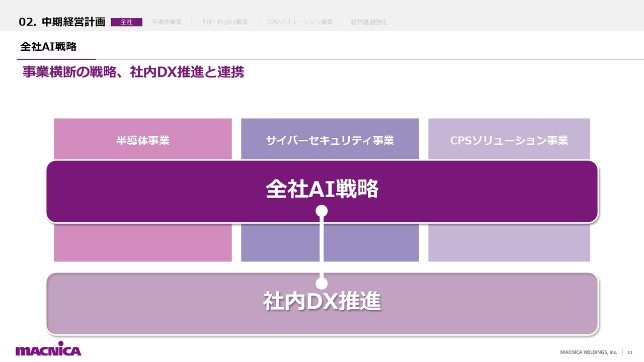Click the purple subtitle 事業横断の戦略、社内DX推進と連携
This screenshot has width=644, height=362.
[133, 72]
